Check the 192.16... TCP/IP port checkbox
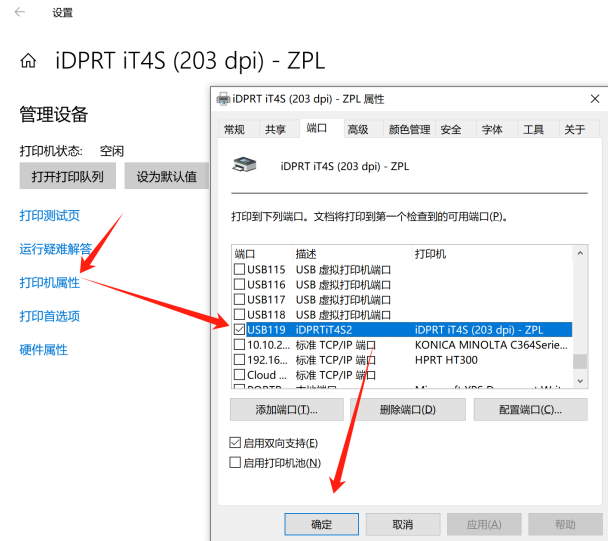The height and width of the screenshot is (541, 608). click(x=240, y=360)
